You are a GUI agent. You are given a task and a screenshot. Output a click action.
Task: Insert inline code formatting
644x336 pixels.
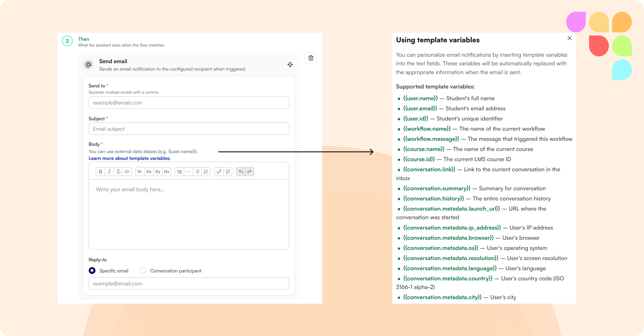click(127, 172)
